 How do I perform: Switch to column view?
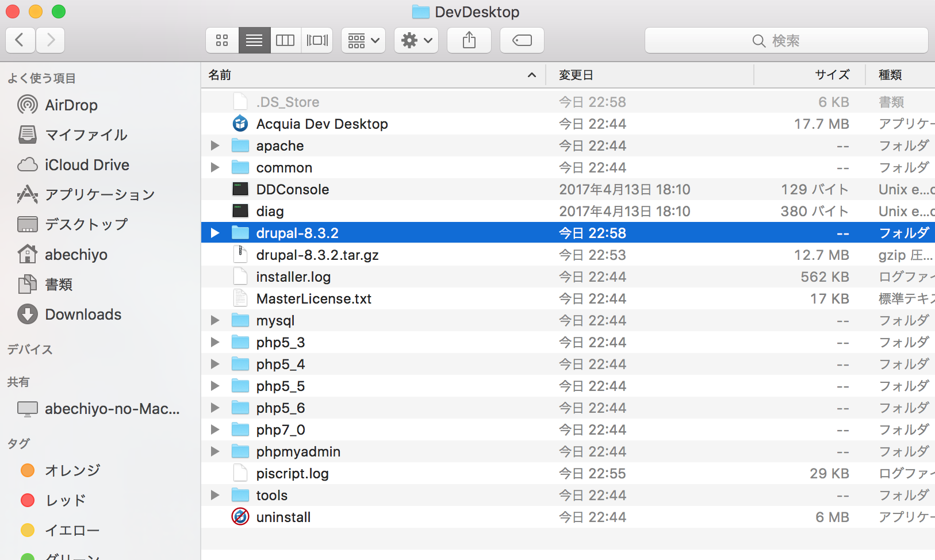click(x=285, y=40)
